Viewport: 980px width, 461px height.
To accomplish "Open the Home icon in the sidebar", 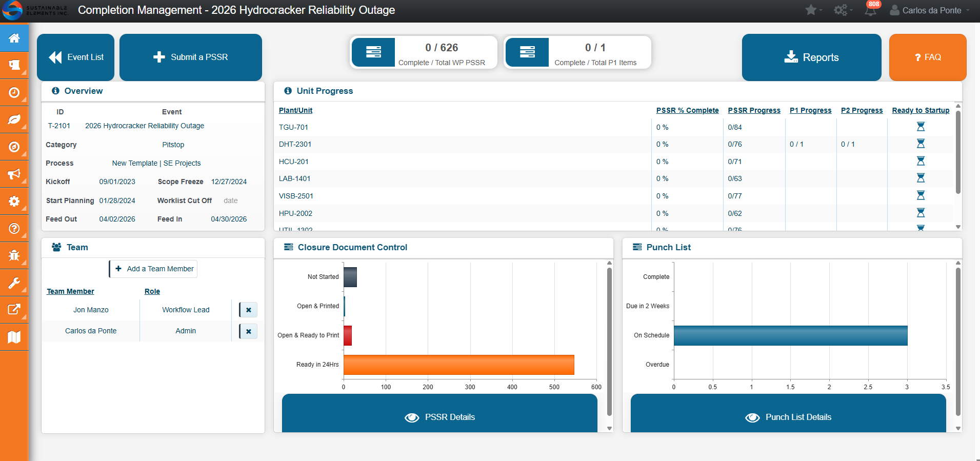I will pyautogui.click(x=14, y=38).
